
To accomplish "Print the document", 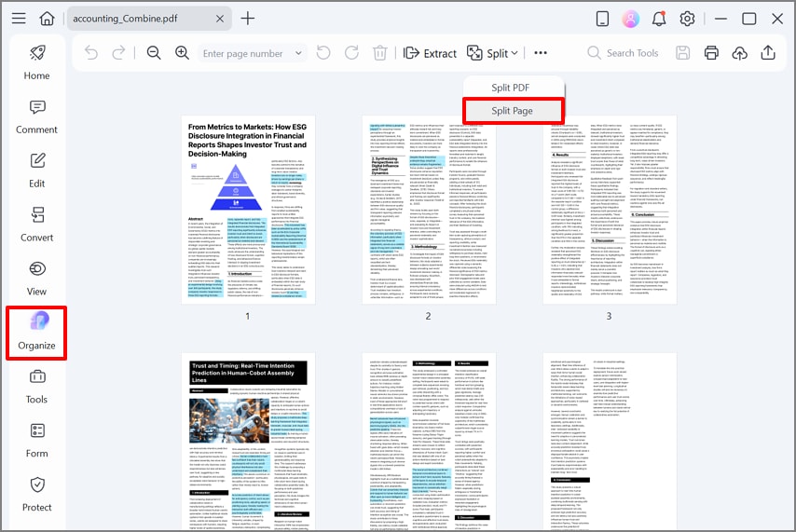I will [711, 53].
